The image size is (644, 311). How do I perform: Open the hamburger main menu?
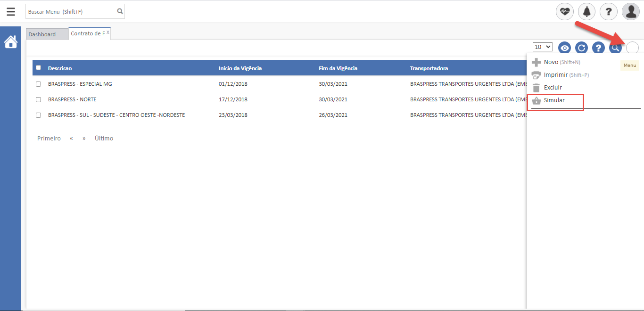click(x=11, y=12)
